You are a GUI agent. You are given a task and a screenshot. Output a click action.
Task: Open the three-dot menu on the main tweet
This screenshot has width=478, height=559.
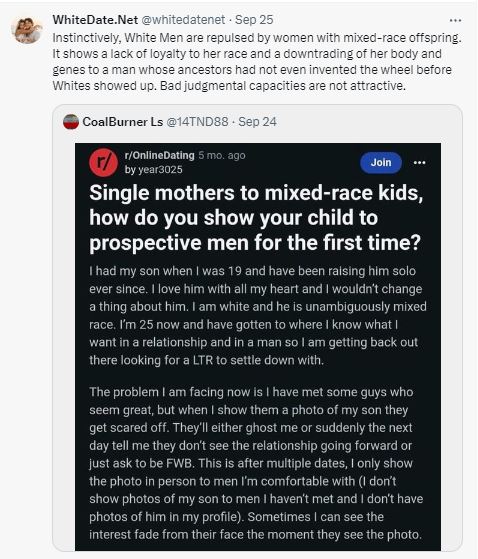coord(455,20)
